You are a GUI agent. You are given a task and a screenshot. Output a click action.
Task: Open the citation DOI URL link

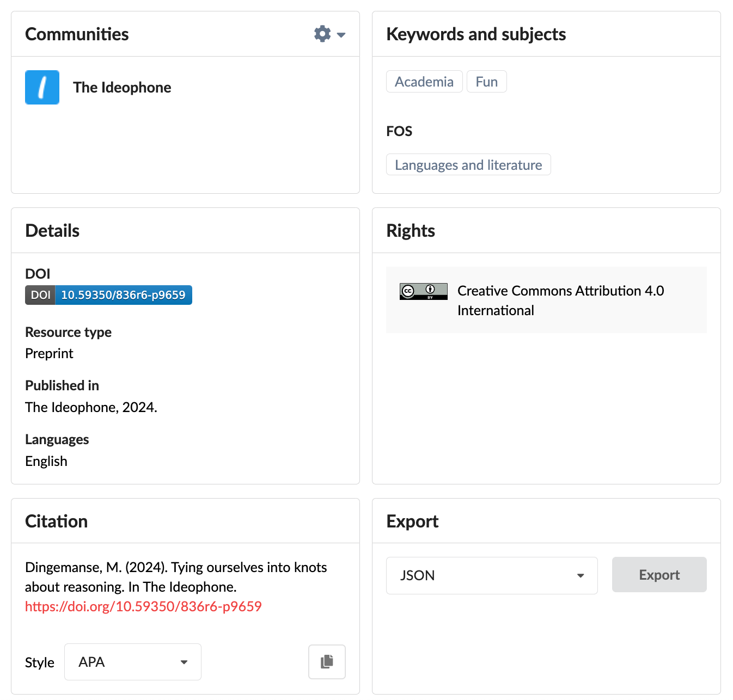(143, 606)
